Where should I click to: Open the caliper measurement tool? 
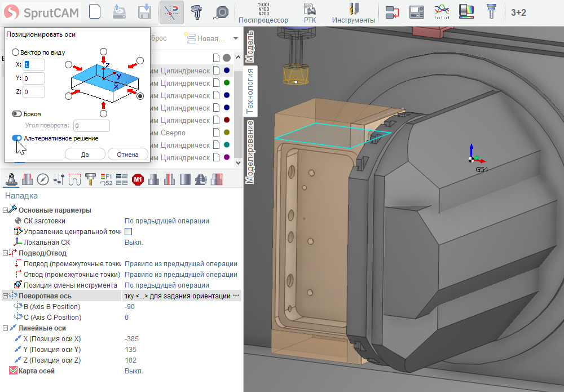(197, 12)
